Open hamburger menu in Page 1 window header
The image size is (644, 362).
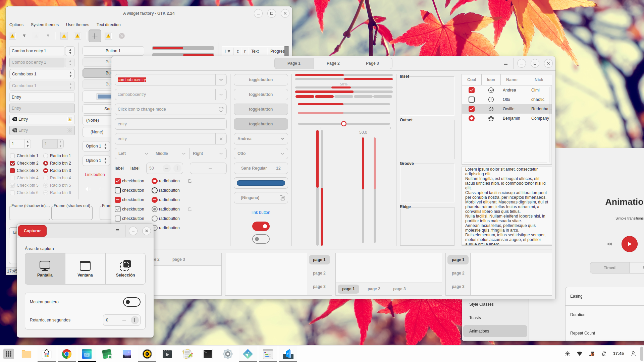pos(506,63)
